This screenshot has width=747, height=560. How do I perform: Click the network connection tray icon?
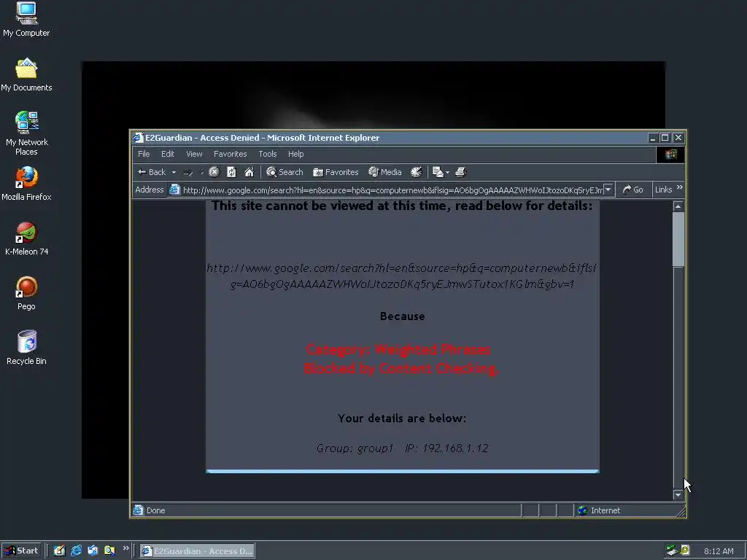(x=672, y=551)
